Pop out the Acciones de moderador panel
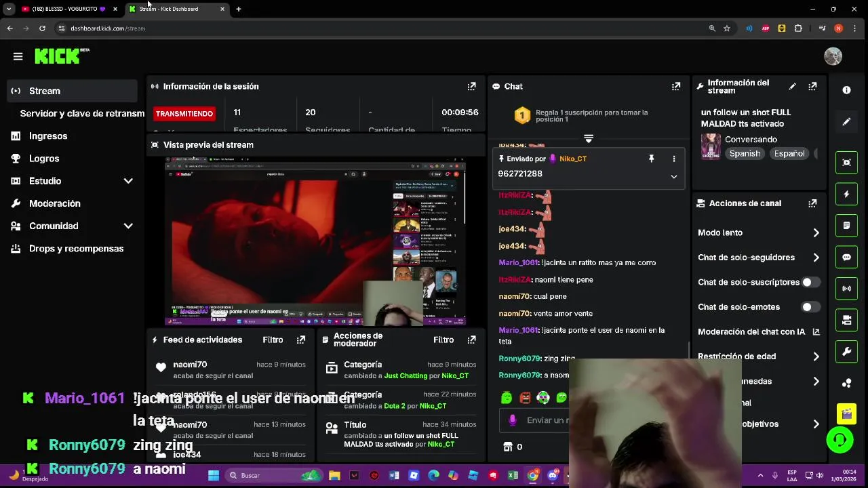868x488 pixels. (x=471, y=340)
